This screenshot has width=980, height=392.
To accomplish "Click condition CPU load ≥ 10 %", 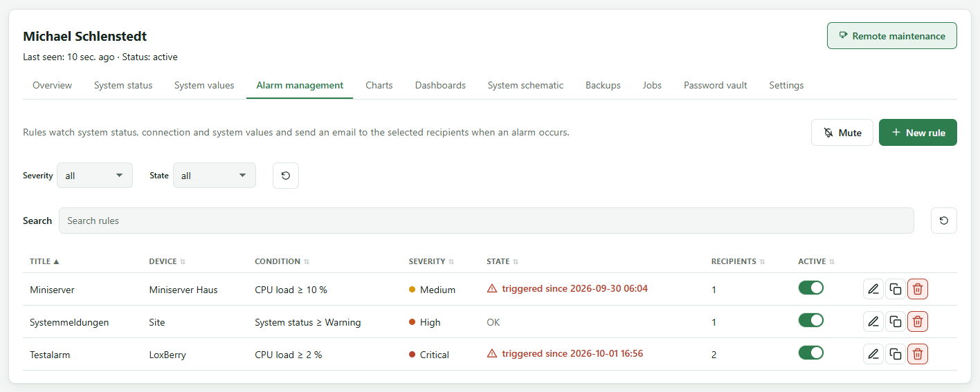I will point(291,290).
